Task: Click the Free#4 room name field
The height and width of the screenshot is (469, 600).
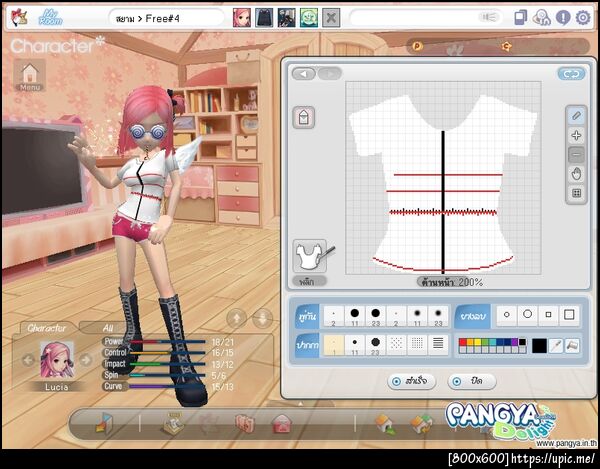Action: 166,18
